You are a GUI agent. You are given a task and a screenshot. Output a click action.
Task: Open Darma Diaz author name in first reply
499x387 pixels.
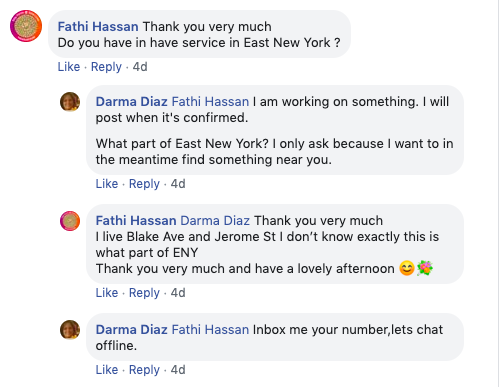[131, 102]
